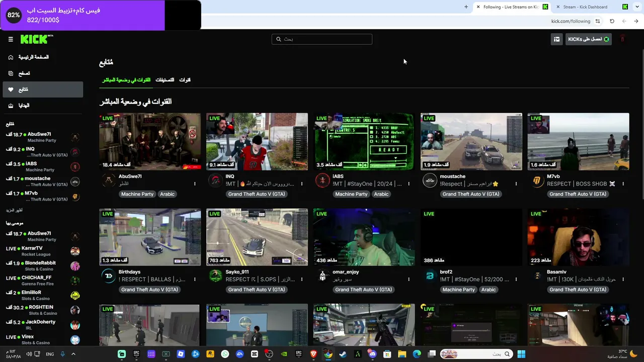The image size is (644, 362).
Task: Open Rockstar Games Launcher on the taskbar
Action: click(210, 354)
